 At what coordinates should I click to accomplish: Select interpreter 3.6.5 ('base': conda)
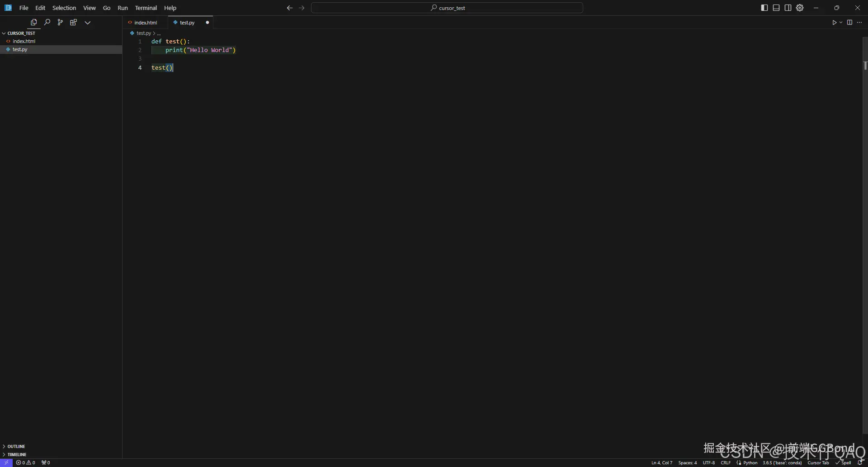coord(782,462)
